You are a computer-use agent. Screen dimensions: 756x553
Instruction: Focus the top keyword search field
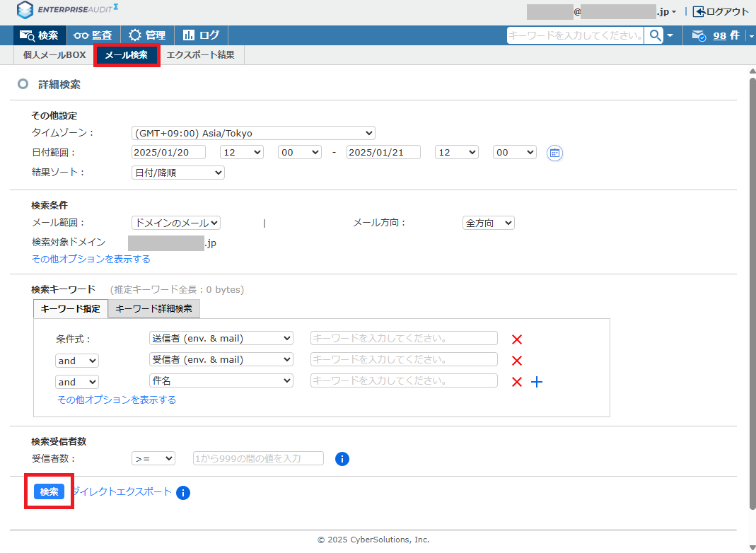pyautogui.click(x=575, y=35)
